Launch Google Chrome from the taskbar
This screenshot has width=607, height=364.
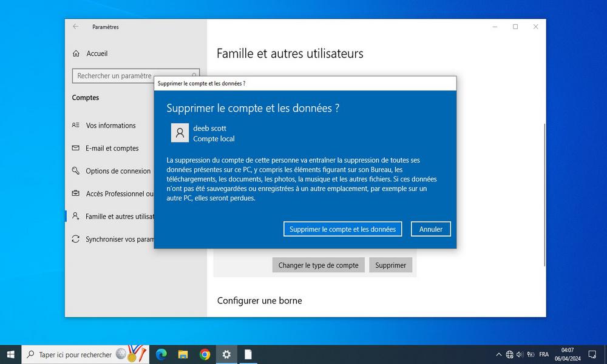click(x=205, y=354)
